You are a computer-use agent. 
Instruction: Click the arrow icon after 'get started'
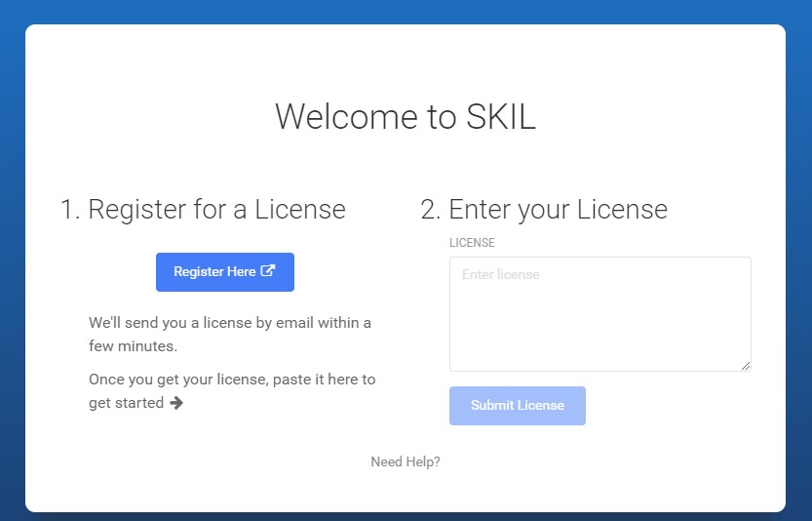click(x=176, y=403)
